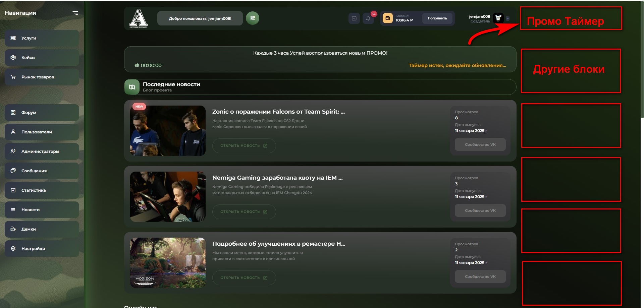
Task: Open the Настройки sidebar item
Action: coord(42,249)
